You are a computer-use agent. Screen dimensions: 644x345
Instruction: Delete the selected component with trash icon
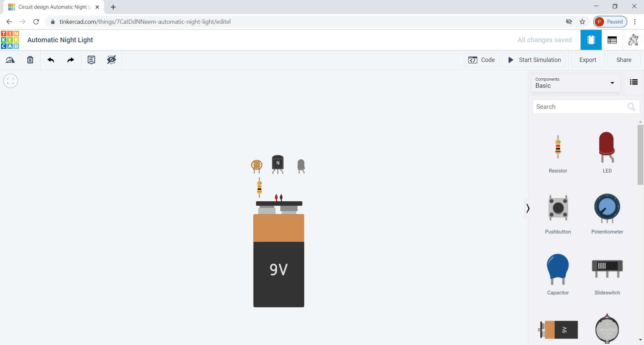30,60
